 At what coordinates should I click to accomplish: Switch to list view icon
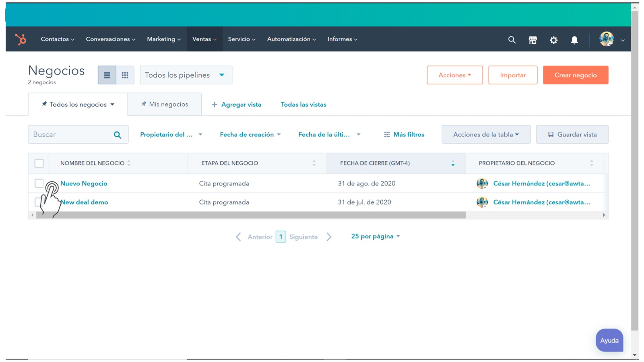coord(106,75)
